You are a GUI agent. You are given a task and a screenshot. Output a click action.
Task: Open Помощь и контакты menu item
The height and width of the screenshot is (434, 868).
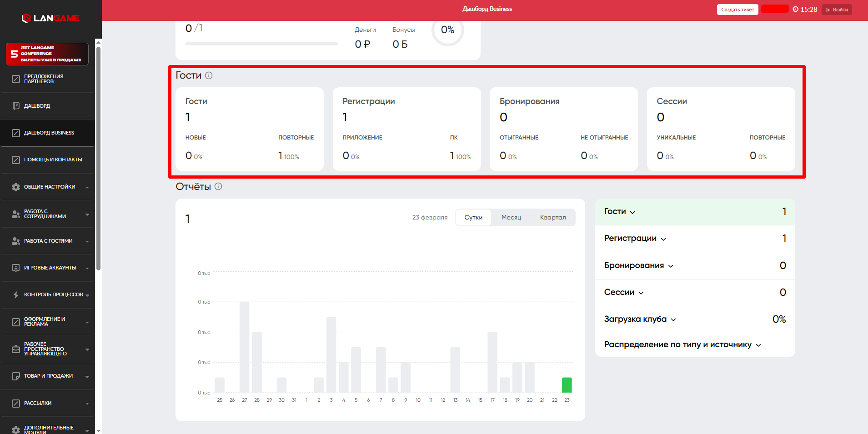click(53, 160)
